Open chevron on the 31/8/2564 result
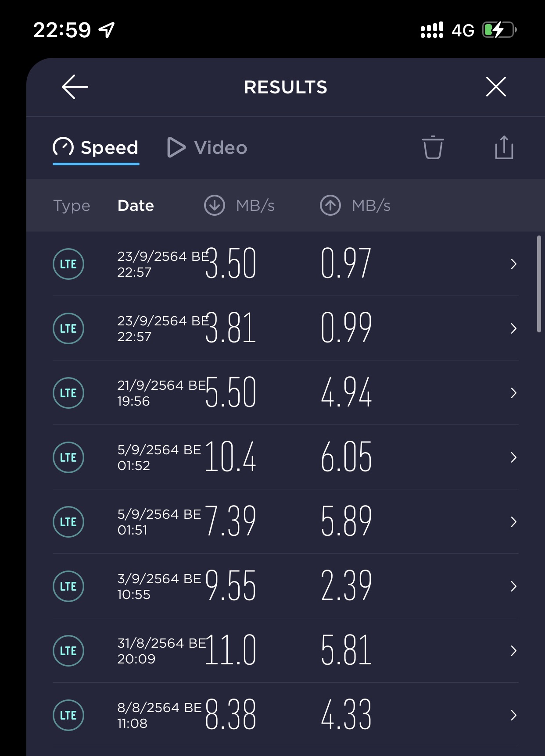 click(x=513, y=651)
